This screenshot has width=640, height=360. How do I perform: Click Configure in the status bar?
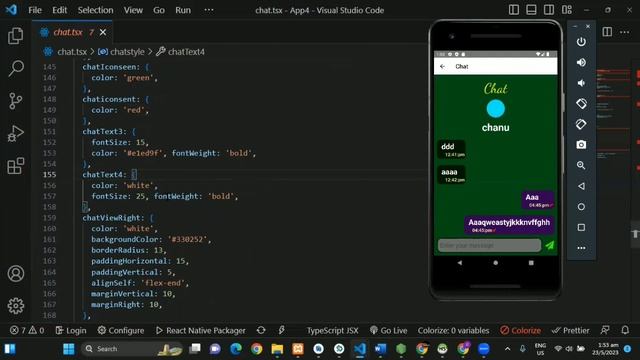tap(121, 330)
